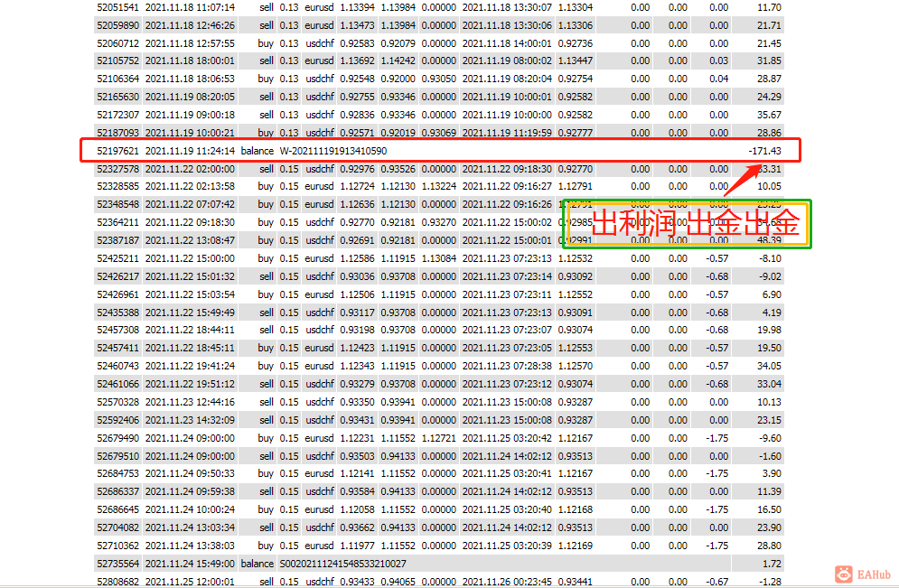Select ticket 52165630
899x588 pixels.
[x=117, y=97]
